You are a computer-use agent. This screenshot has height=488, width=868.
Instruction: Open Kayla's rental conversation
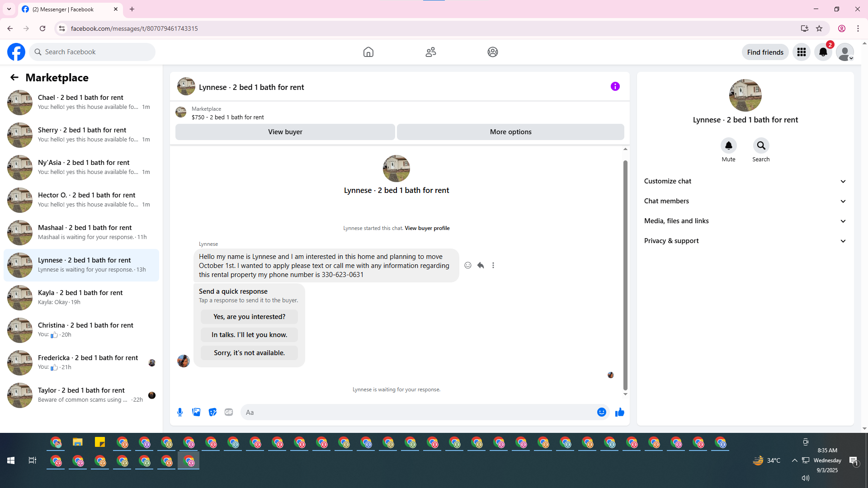coord(81,298)
